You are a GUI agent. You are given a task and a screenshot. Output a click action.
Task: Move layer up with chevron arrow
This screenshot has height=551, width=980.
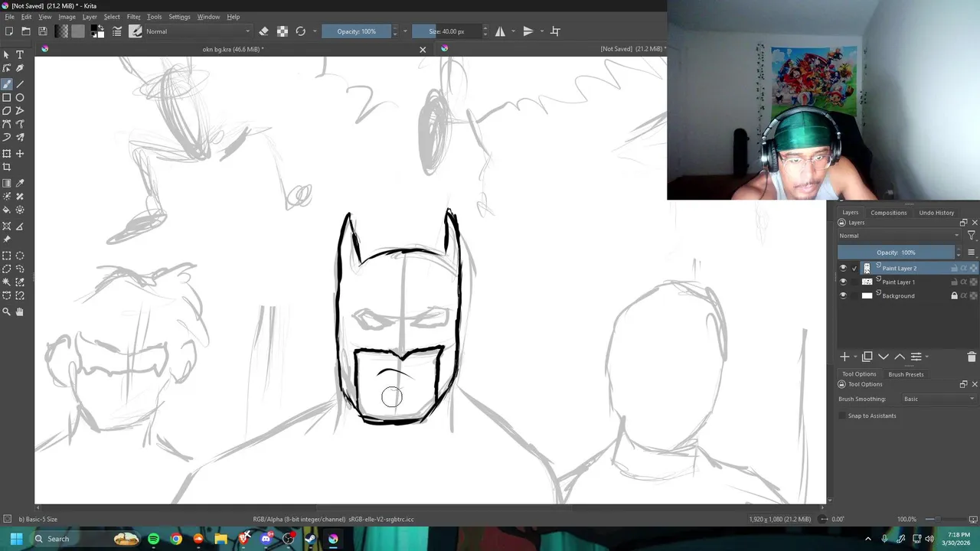(x=900, y=357)
